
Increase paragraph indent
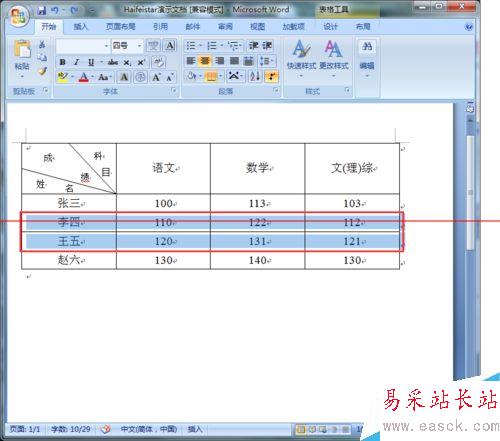click(x=268, y=46)
